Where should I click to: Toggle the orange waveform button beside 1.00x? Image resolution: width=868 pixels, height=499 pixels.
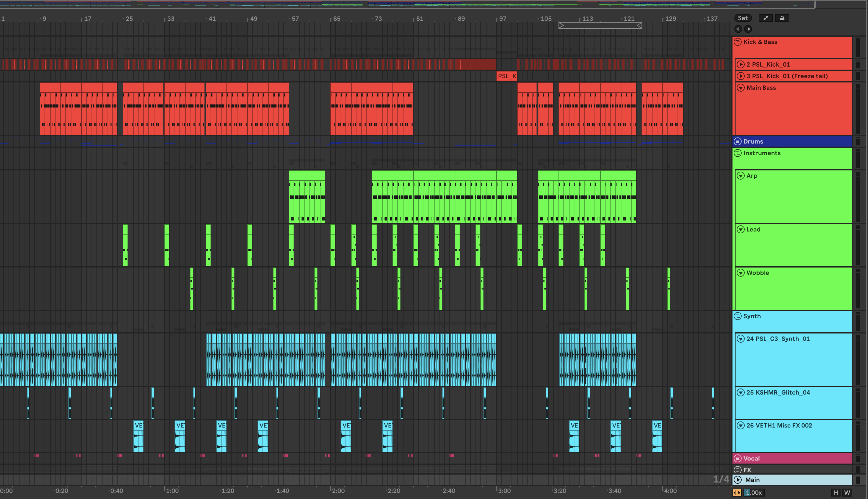coord(737,493)
